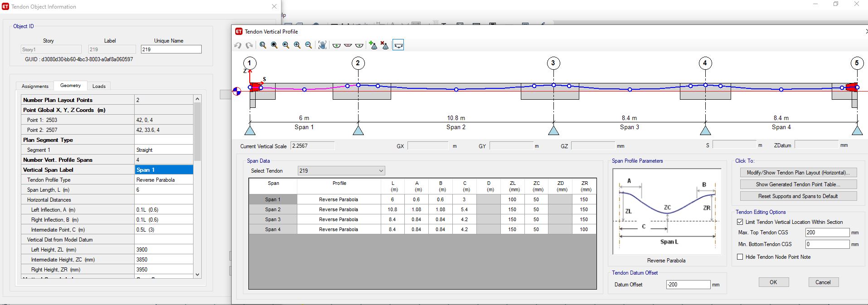The width and height of the screenshot is (868, 305).
Task: Toggle Limit Tendon Vertical Location Within Section
Action: [x=740, y=222]
